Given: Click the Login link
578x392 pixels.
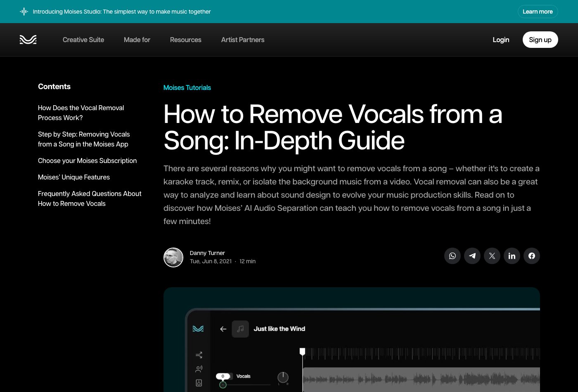Looking at the screenshot, I should tap(501, 40).
